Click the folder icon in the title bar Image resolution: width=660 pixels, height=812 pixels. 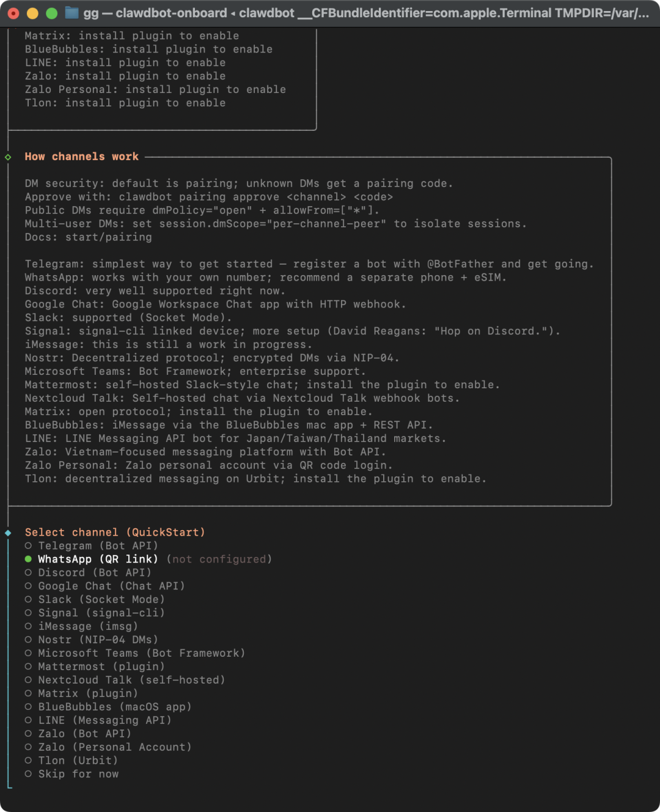(x=71, y=13)
